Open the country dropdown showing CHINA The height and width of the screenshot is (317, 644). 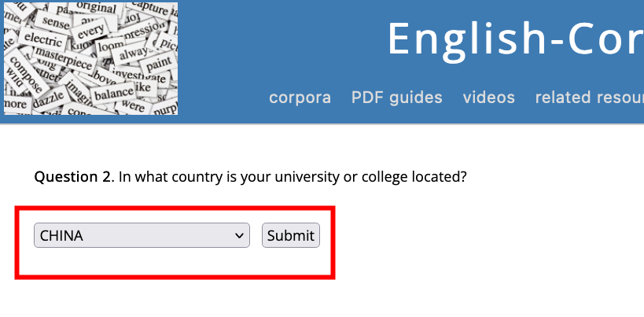click(134, 235)
